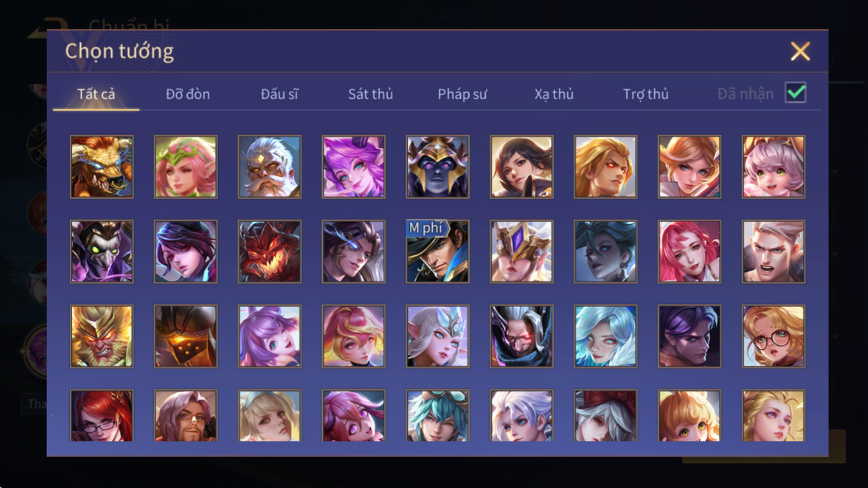The height and width of the screenshot is (488, 868).
Task: Pick the golden monkey king hero
Action: [102, 337]
